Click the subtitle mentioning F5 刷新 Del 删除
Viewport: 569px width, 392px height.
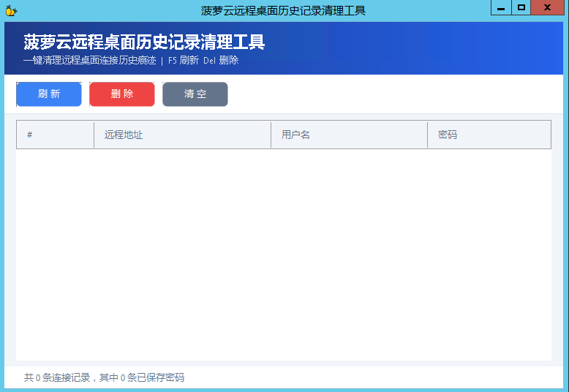coord(131,60)
